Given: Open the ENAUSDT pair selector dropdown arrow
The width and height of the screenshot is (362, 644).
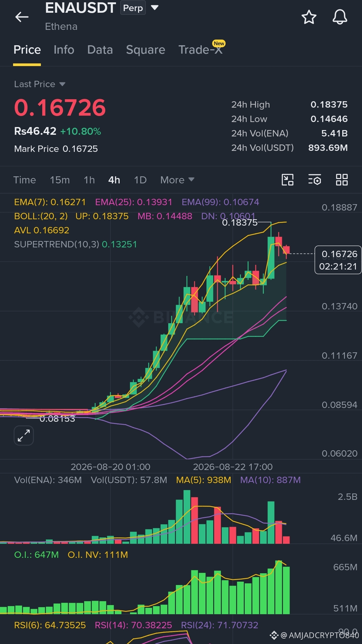Looking at the screenshot, I should pos(155,7).
